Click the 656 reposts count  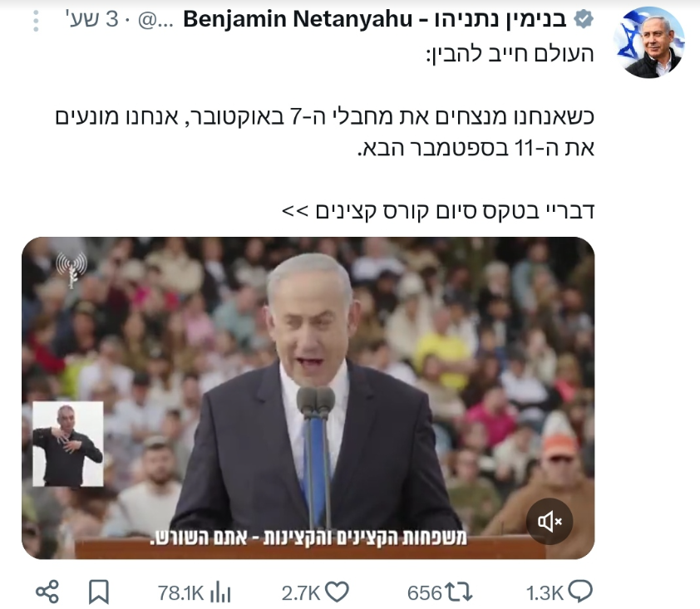(x=424, y=593)
